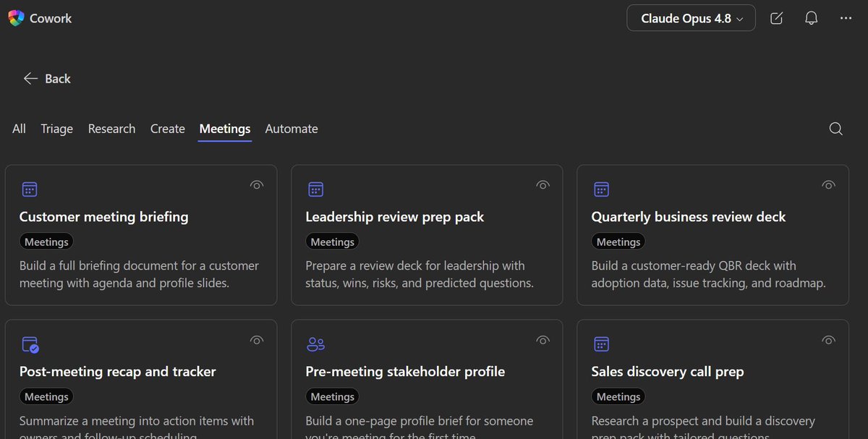This screenshot has height=439, width=868.
Task: Click description 'Build a customer-ready QBR deck'
Action: tap(708, 274)
